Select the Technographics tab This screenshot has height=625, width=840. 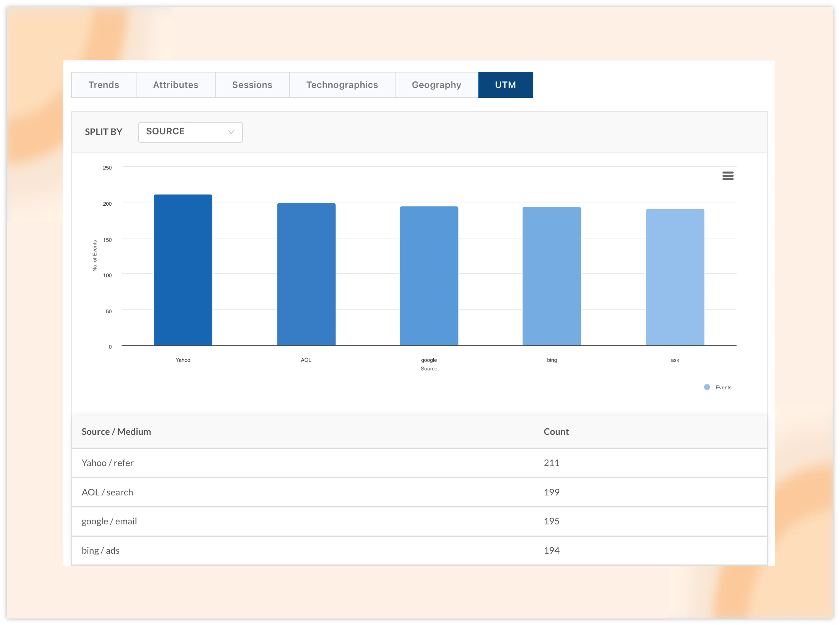(342, 85)
